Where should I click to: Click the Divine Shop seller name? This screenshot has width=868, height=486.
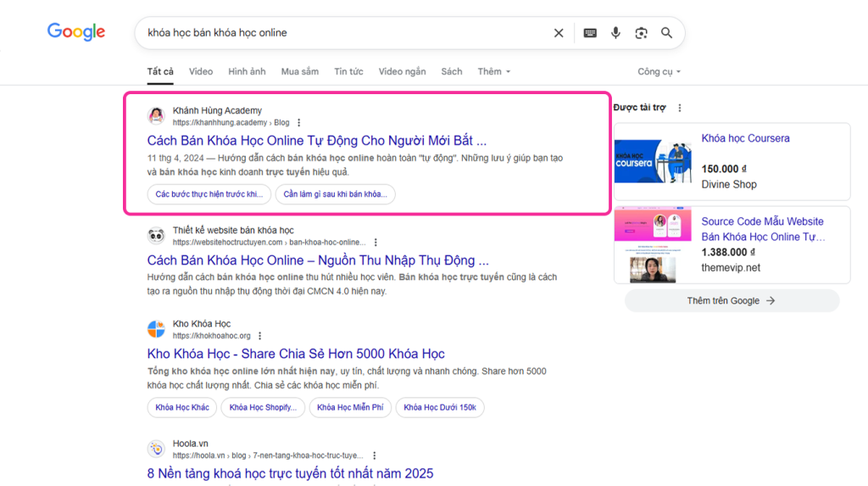729,185
